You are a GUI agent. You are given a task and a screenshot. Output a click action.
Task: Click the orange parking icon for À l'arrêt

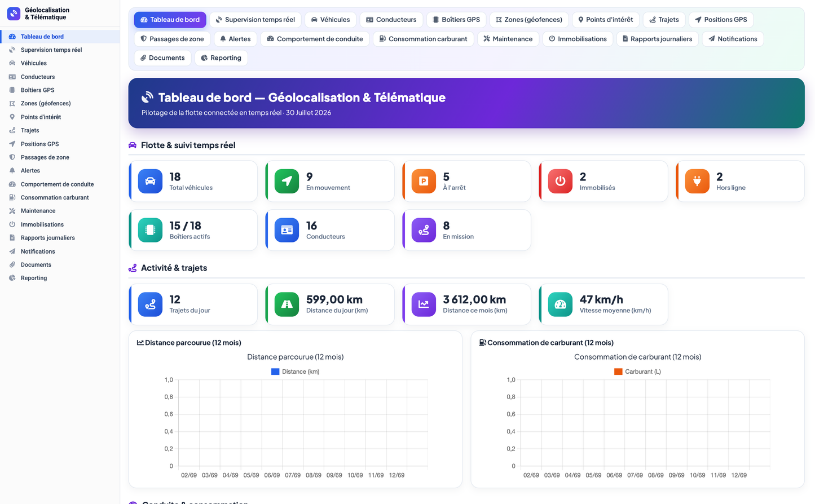(x=424, y=182)
